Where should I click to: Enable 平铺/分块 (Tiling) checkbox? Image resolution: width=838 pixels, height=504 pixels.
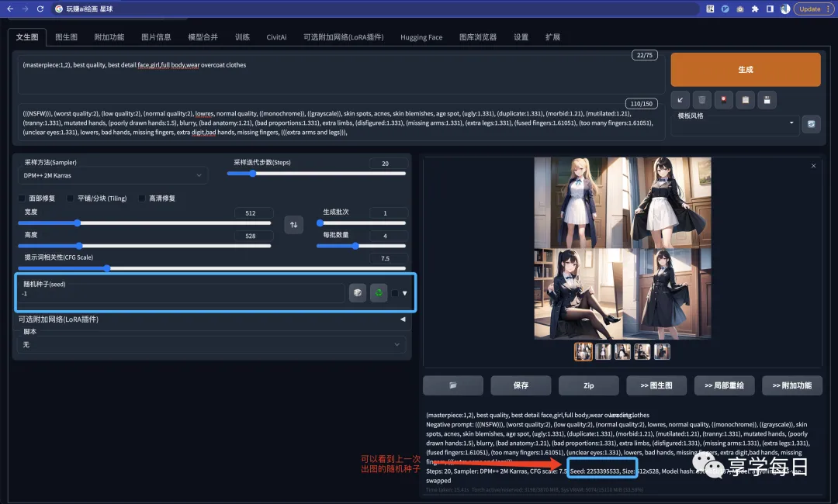point(70,198)
